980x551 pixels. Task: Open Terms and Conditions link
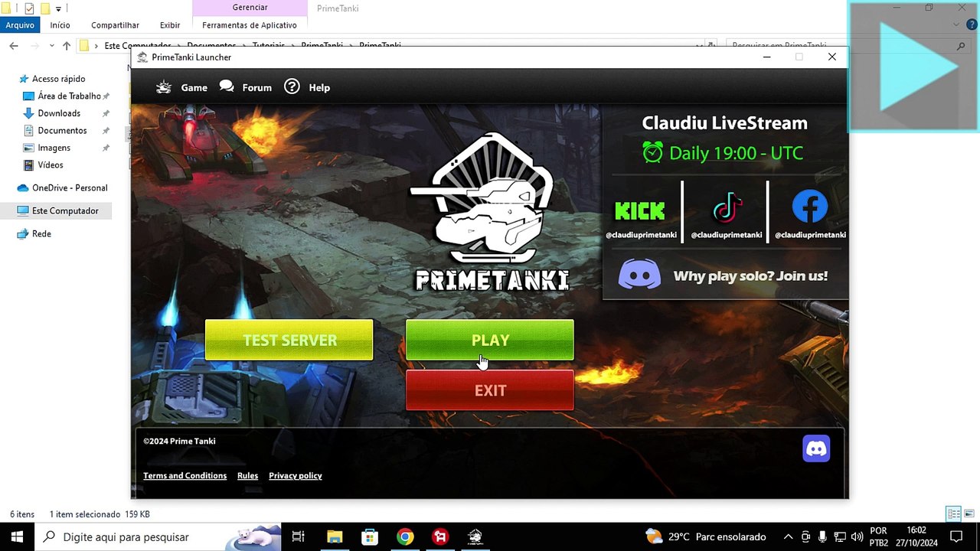pyautogui.click(x=185, y=475)
